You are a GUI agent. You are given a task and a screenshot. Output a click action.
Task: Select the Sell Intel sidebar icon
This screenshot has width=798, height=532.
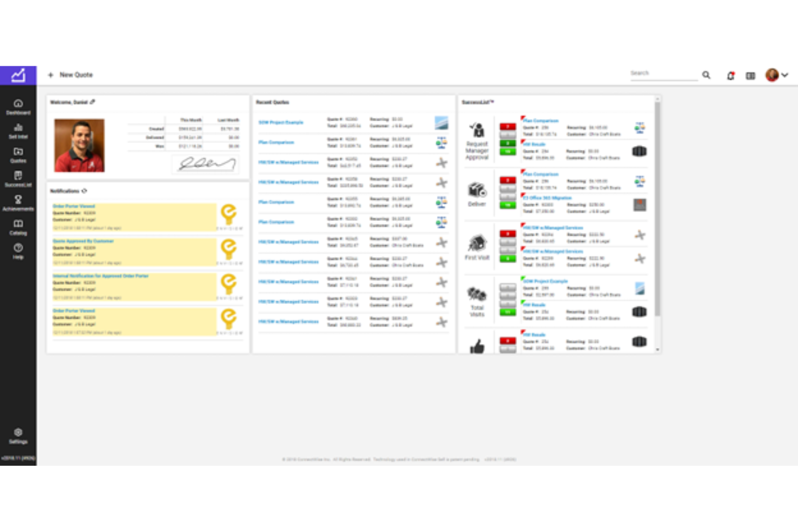18,131
